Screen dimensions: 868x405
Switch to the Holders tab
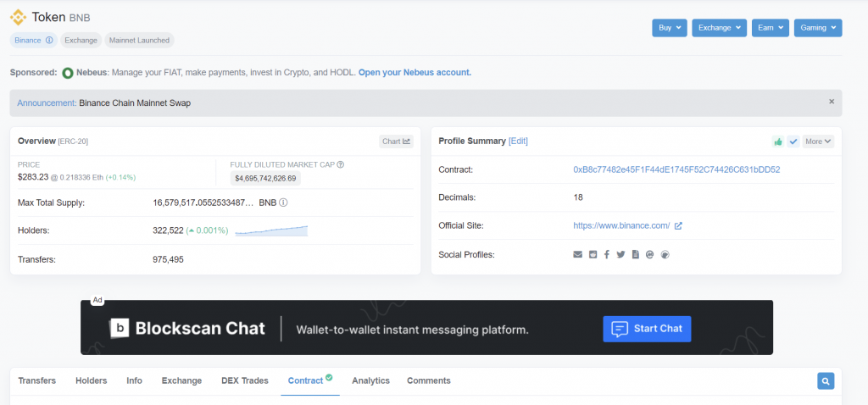coord(92,380)
